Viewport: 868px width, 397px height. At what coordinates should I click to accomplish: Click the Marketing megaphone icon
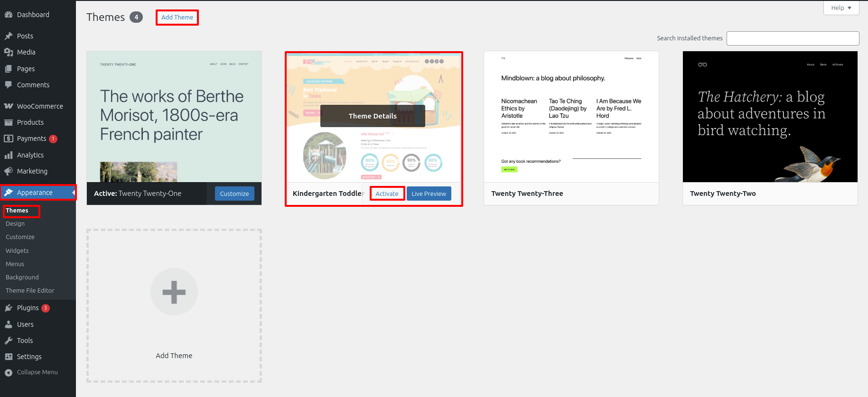pyautogui.click(x=9, y=171)
